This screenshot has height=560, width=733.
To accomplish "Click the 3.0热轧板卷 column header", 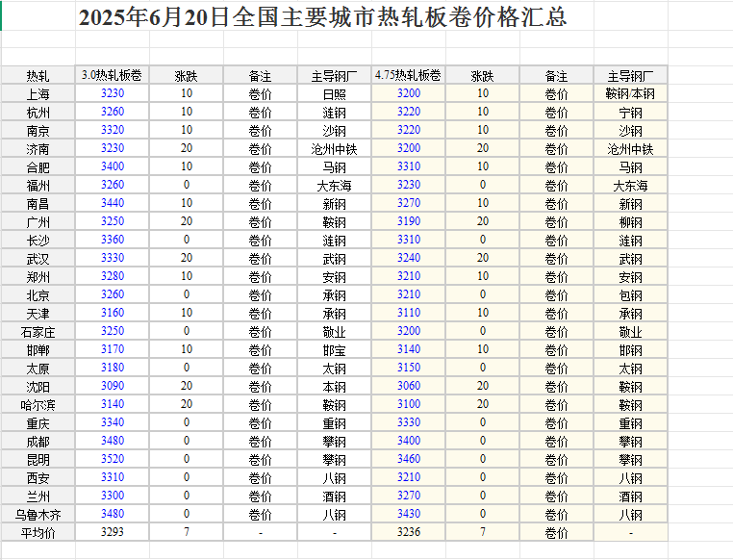I will [112, 75].
